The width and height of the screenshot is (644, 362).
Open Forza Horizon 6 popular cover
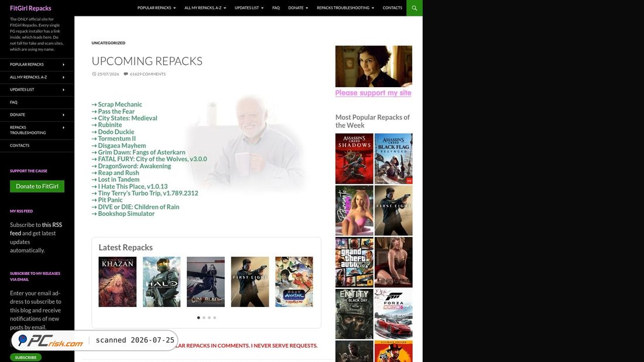pos(393,314)
